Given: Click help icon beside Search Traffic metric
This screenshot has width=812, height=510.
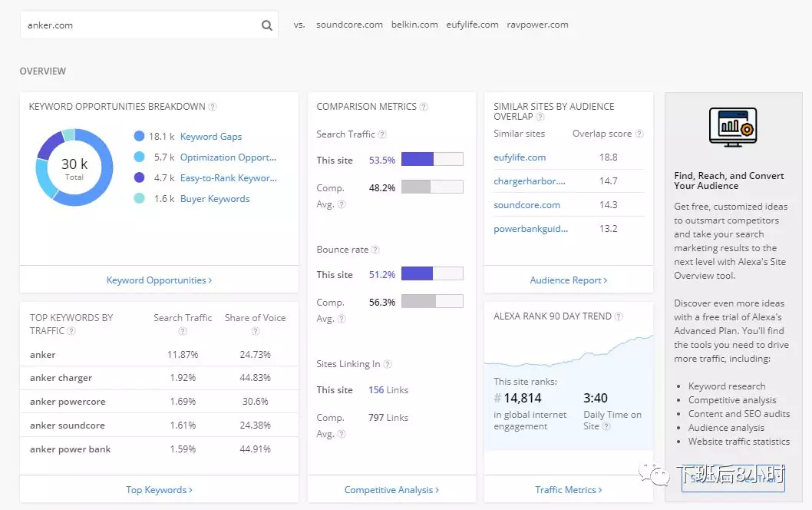Looking at the screenshot, I should 382,134.
